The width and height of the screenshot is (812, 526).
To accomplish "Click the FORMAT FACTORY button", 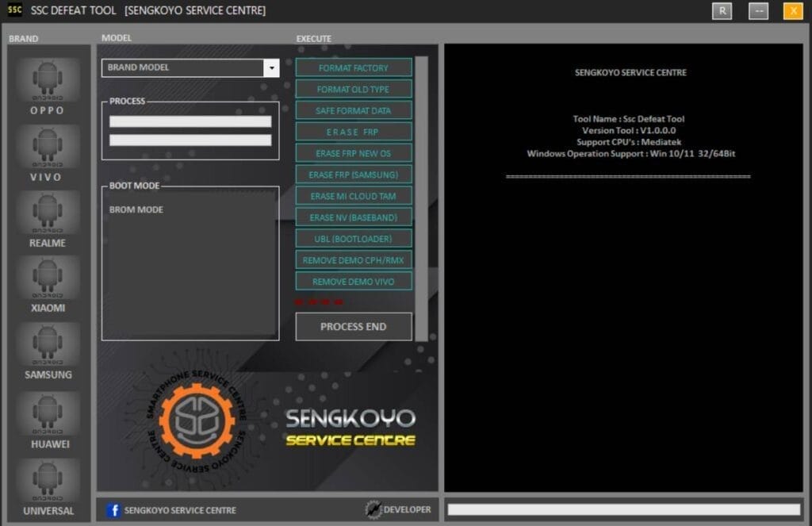I will coord(354,67).
